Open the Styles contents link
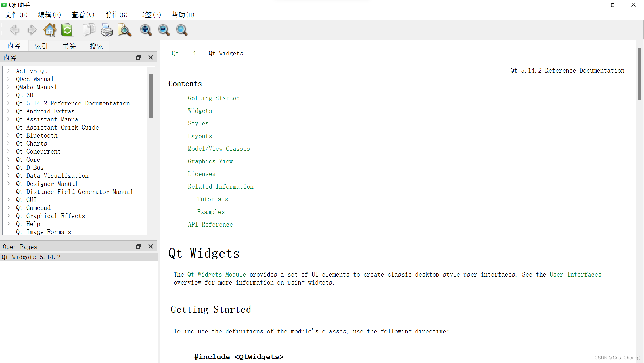644x363 pixels. click(198, 123)
